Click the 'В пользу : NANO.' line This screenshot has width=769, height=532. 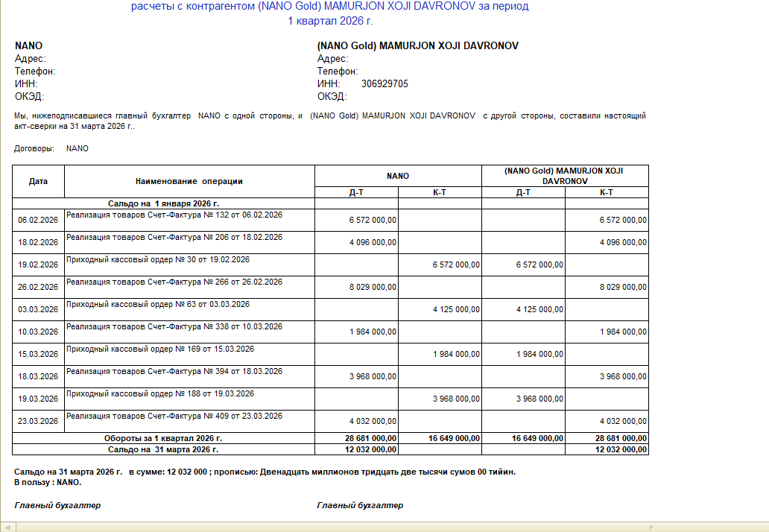pyautogui.click(x=48, y=483)
